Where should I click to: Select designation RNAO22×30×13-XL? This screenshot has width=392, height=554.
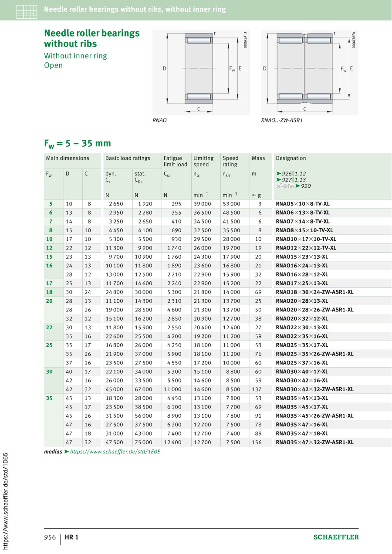pos(302,328)
